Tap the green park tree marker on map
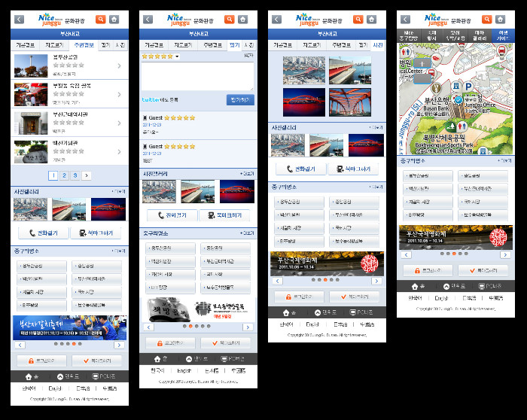The width and height of the screenshot is (527, 420). tap(451, 126)
